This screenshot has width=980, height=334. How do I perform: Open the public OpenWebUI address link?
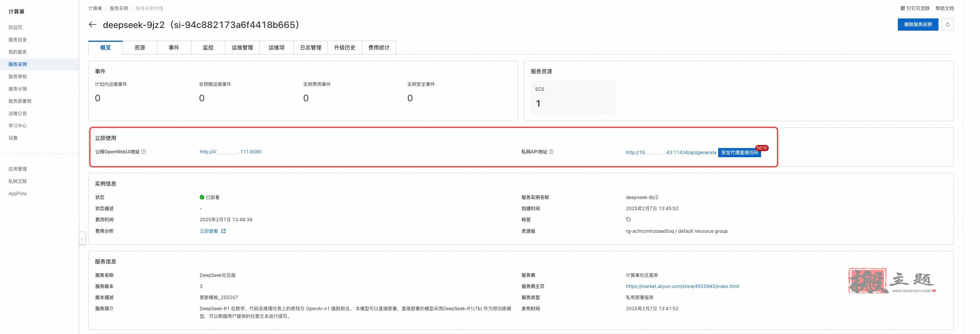(230, 152)
